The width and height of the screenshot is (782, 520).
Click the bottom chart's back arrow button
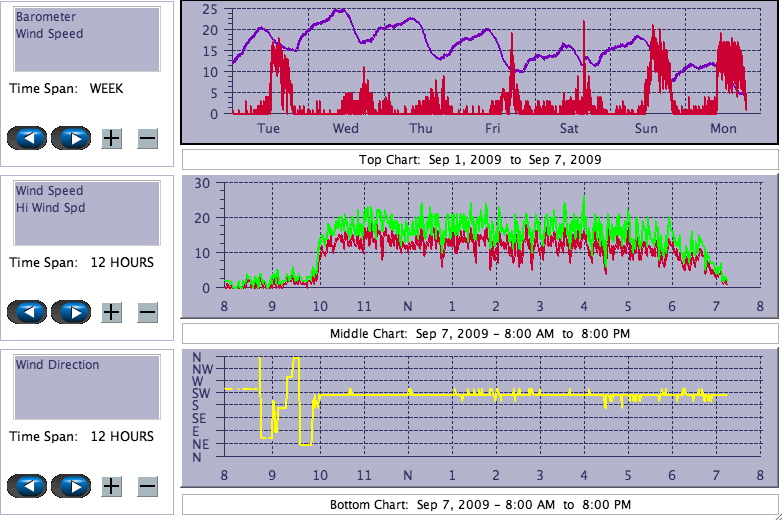point(27,486)
